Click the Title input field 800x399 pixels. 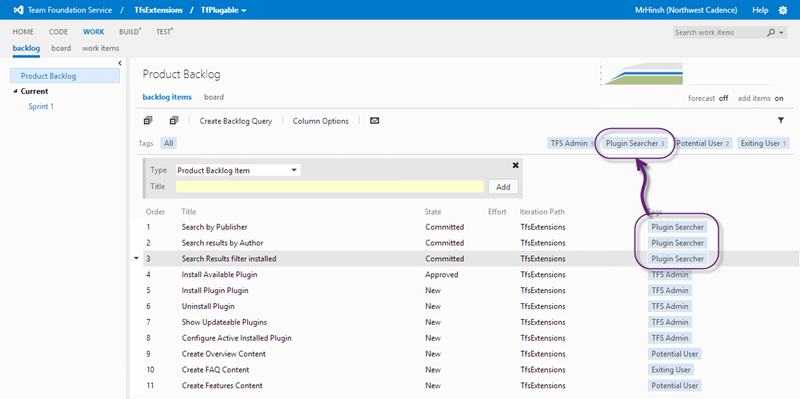330,187
